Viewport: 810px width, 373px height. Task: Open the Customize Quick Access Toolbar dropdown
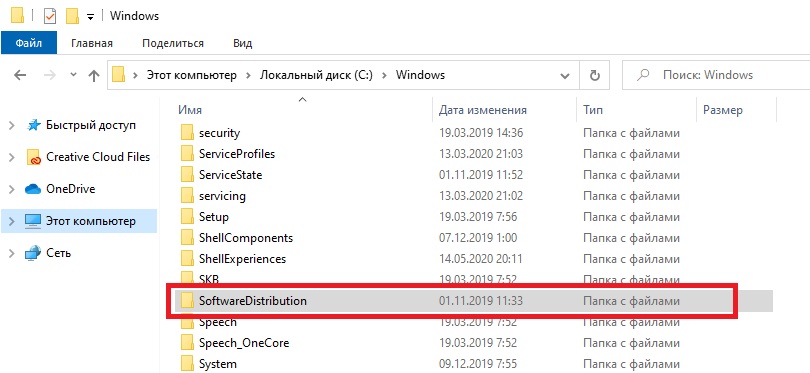(x=90, y=17)
